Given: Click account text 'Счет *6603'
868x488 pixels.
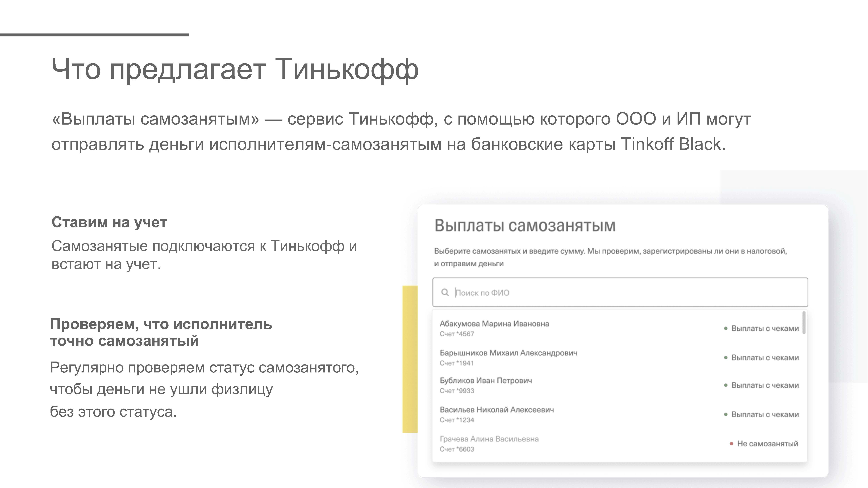Looking at the screenshot, I should pyautogui.click(x=457, y=449).
